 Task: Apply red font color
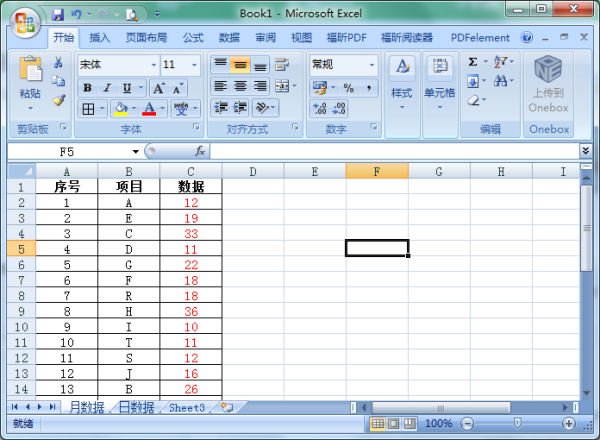[149, 109]
